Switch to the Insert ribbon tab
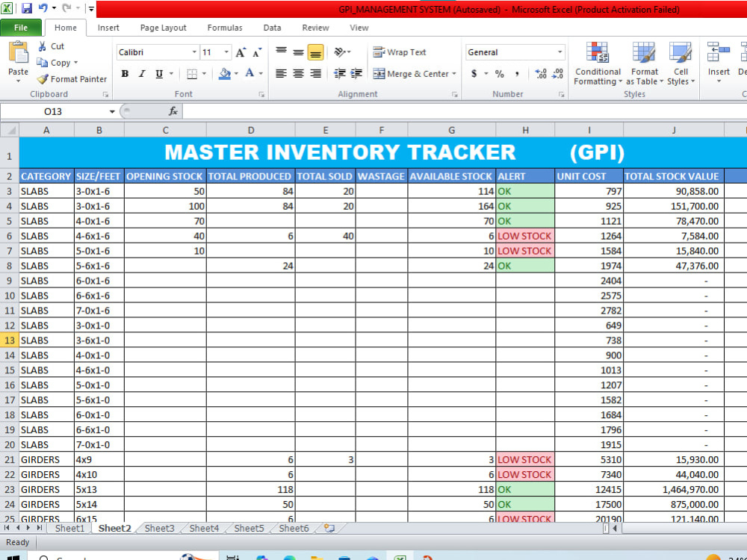Screen dimensions: 747x560 point(108,28)
